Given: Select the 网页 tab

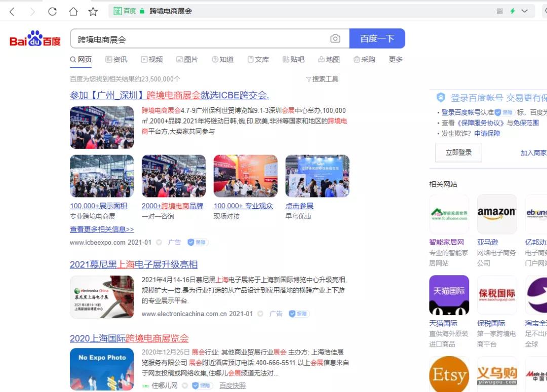Looking at the screenshot, I should [x=81, y=60].
